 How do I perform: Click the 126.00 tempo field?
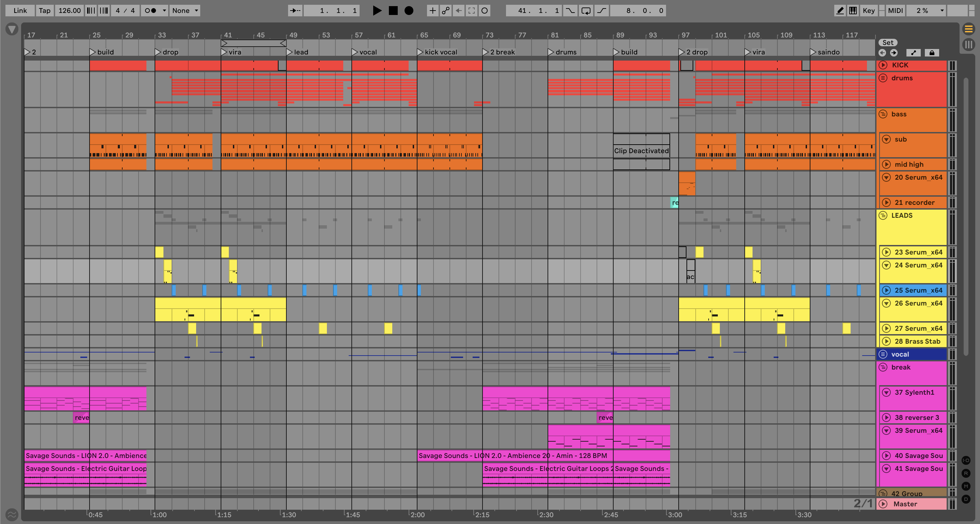[69, 11]
